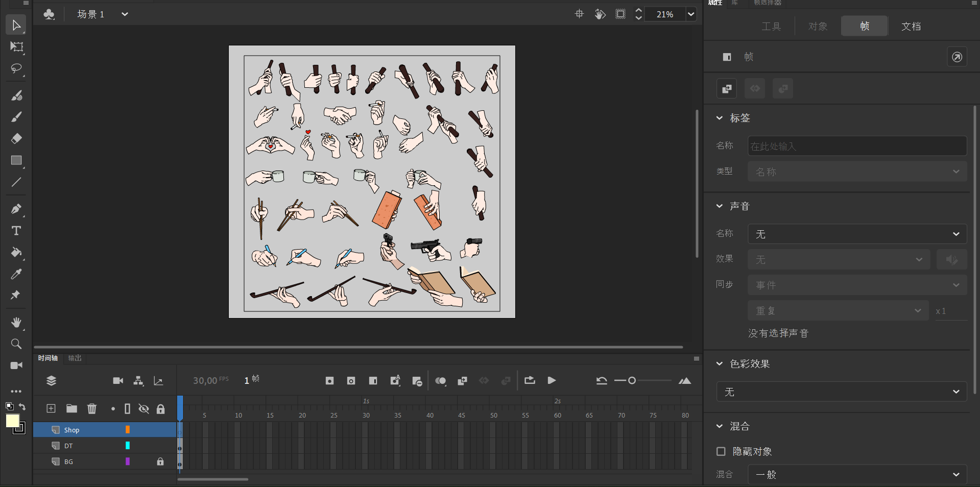The height and width of the screenshot is (487, 980).
Task: Select the Eyedropper tool
Action: pos(16,274)
